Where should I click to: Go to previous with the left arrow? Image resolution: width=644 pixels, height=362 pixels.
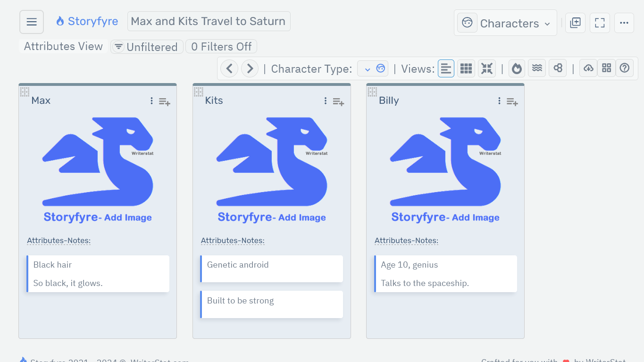point(229,68)
